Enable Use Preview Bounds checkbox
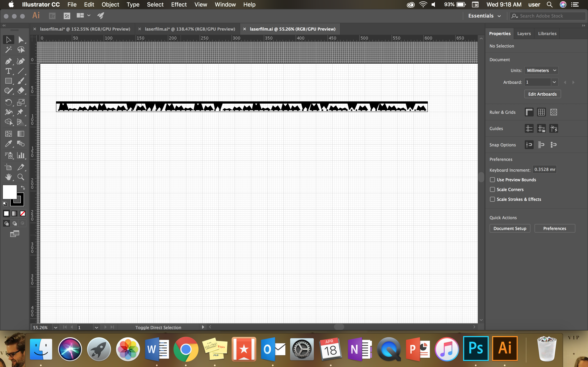The width and height of the screenshot is (588, 367). (x=492, y=180)
